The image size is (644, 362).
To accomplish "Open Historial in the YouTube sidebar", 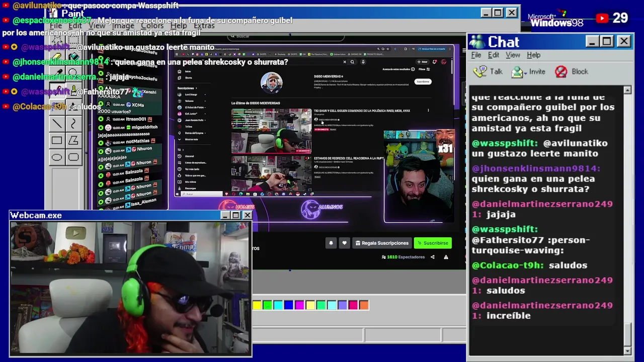I will tap(189, 156).
